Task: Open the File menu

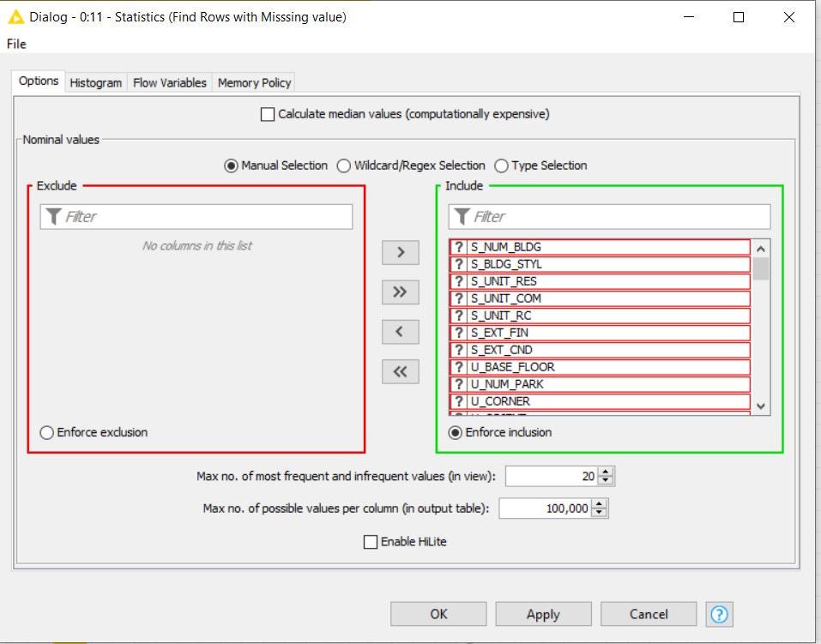Action: [16, 44]
